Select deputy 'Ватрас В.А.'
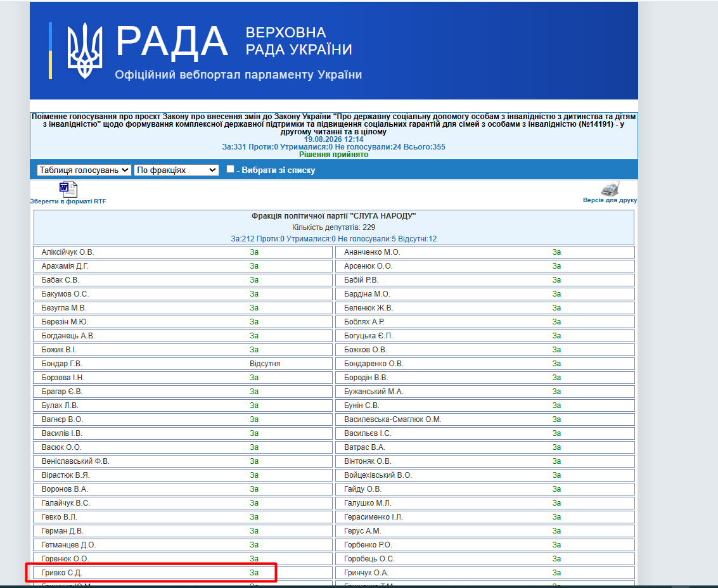Screen dimensions: 718x588 point(364,447)
